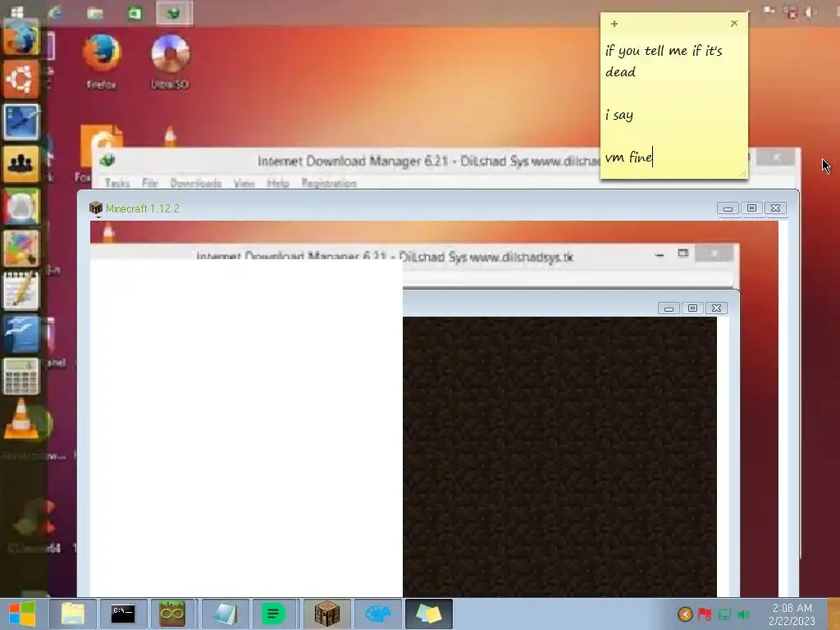Maximize the nested IDM window inside Minecraft
The height and width of the screenshot is (630, 840).
pyautogui.click(x=683, y=253)
